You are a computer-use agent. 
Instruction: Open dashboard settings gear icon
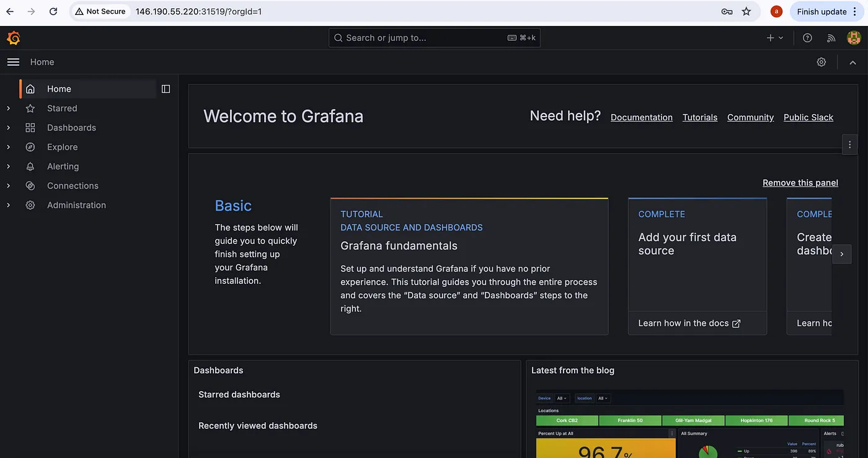(x=821, y=62)
